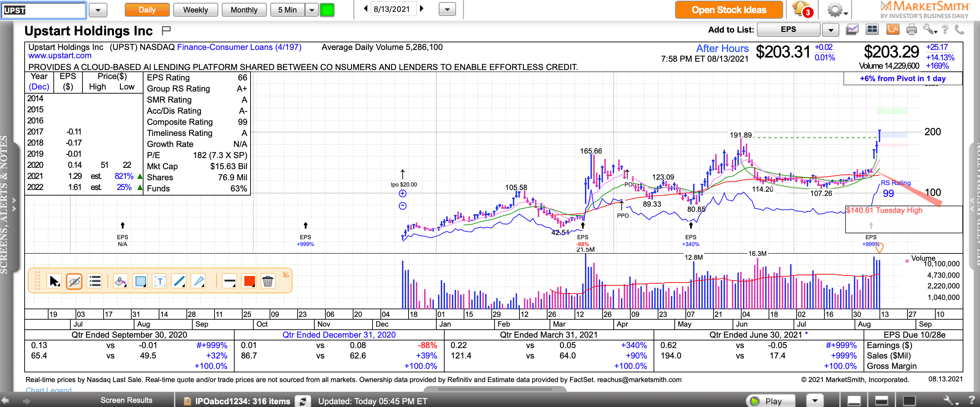This screenshot has width=980, height=407.
Task: Click the earnings marker pin on chart
Action: 879,248
